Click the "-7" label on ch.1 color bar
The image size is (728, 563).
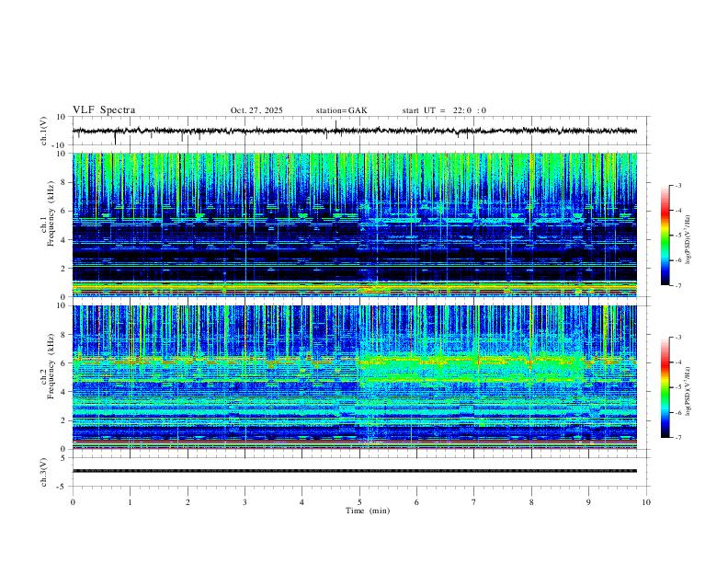pos(678,285)
